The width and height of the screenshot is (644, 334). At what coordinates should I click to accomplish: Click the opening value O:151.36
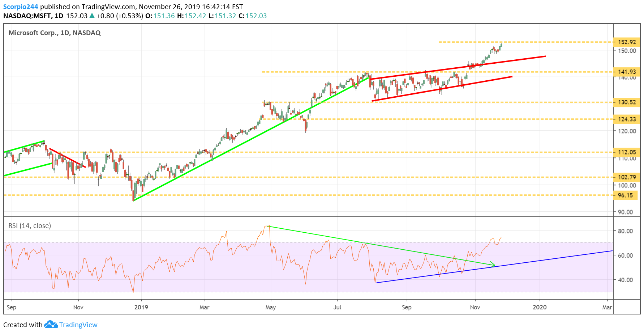click(160, 16)
